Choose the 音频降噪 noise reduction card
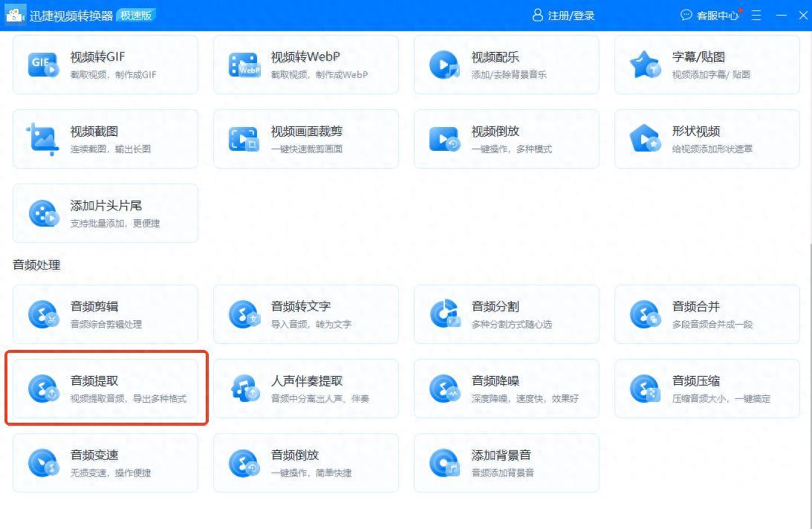Screen dimensions: 812x529 pyautogui.click(x=506, y=389)
